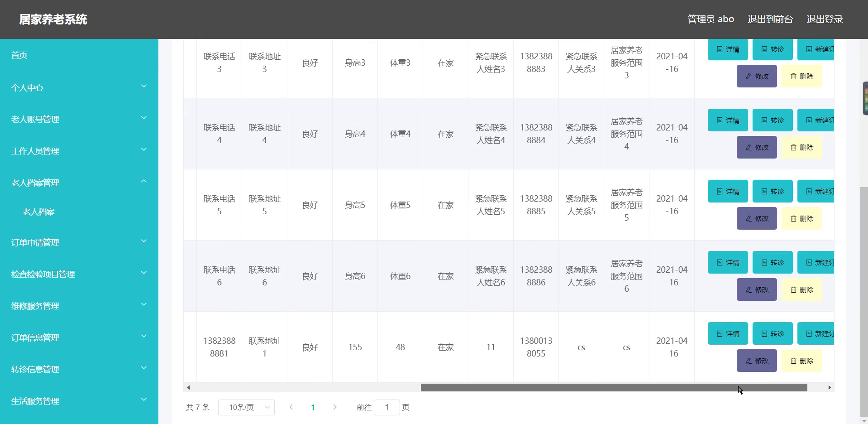This screenshot has width=868, height=424.
Task: Click 转诊 in the 联系电话3 row
Action: 773,49
